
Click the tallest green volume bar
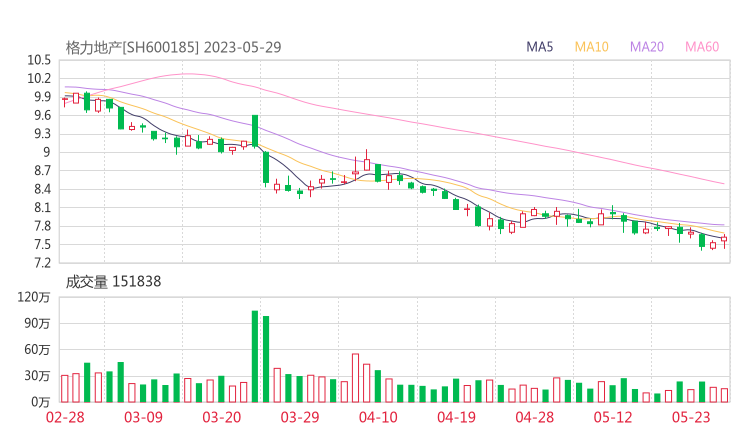coord(255,356)
